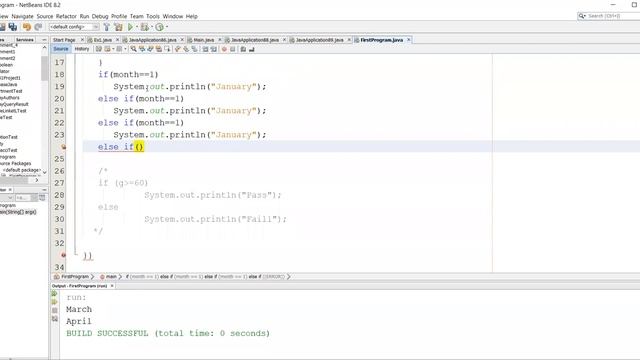
Task: Click the Debug Project icon
Action: tap(144, 27)
